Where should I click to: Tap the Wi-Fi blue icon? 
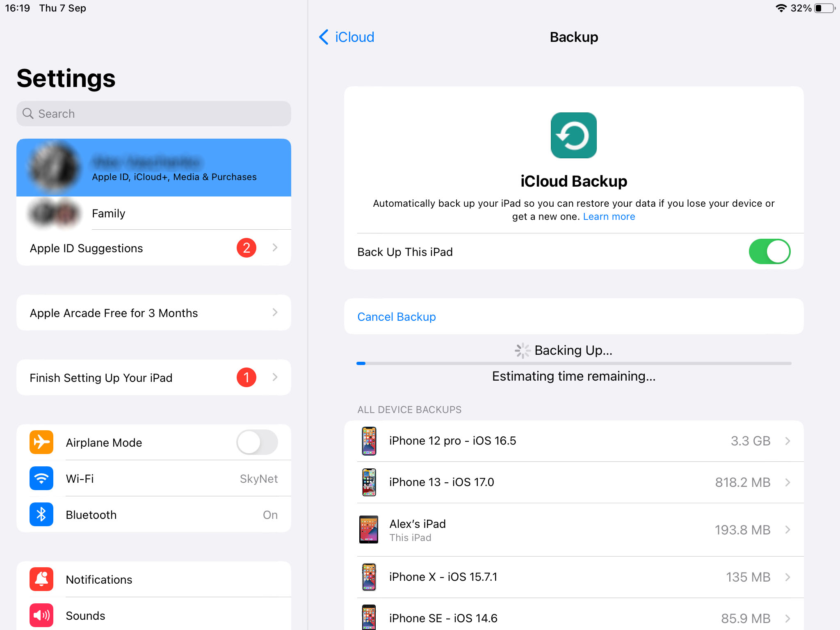click(41, 478)
